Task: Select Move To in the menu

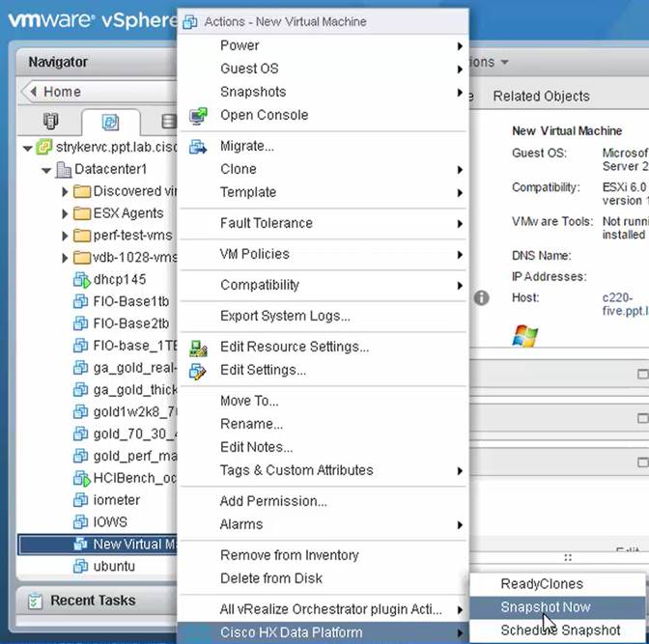Action: (x=323, y=401)
